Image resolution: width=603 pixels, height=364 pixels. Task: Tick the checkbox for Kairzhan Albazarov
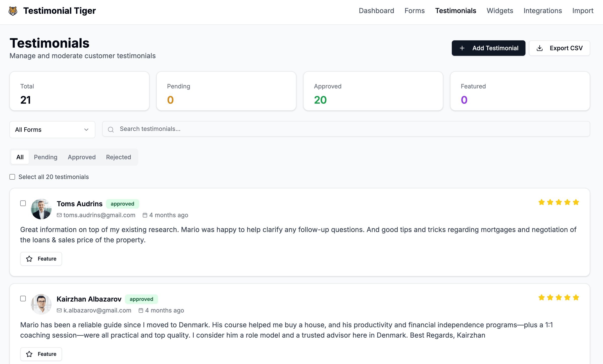23,298
